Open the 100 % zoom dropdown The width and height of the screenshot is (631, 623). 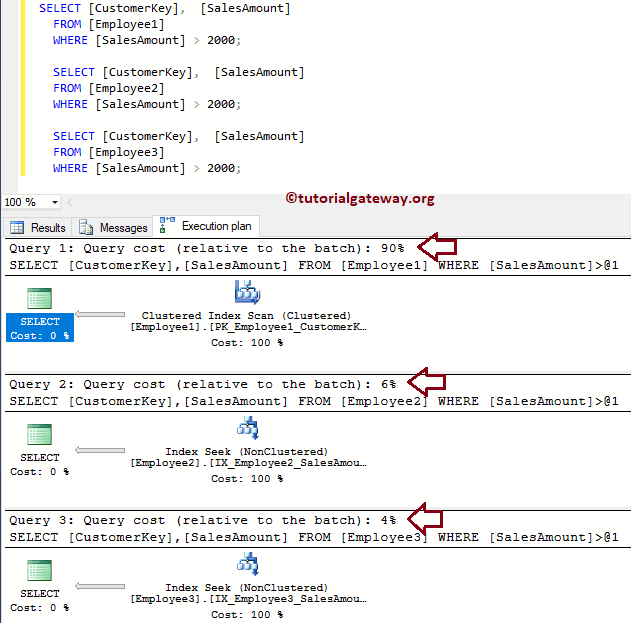tap(55, 202)
